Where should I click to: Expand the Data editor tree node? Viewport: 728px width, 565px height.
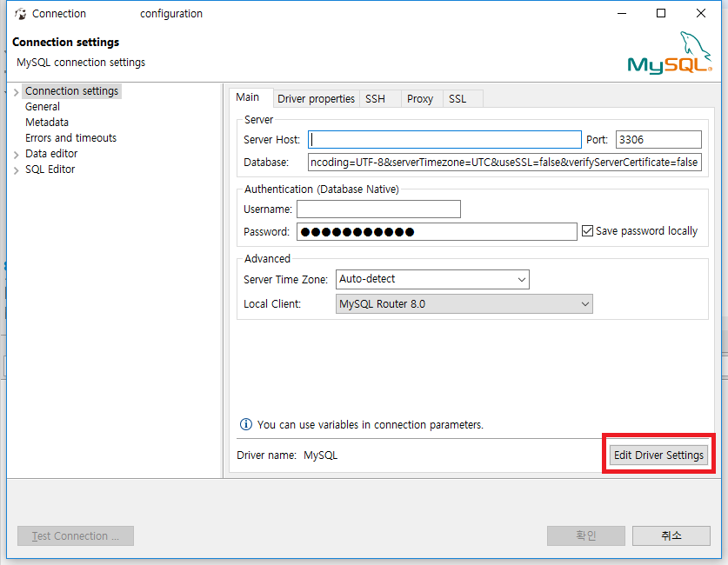[17, 155]
